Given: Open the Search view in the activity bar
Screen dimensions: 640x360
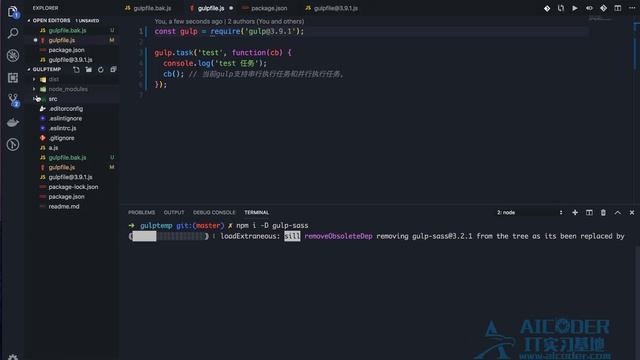Looking at the screenshot, I should (13, 33).
